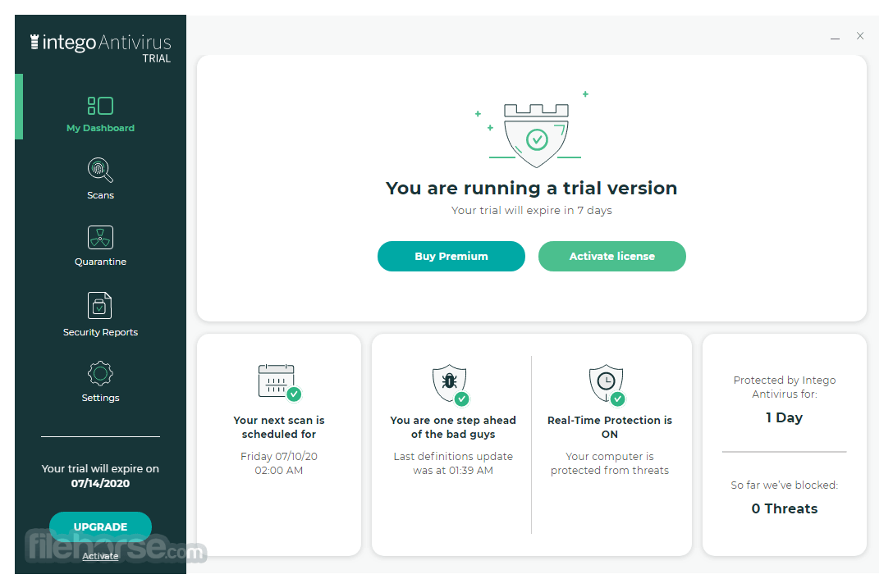The image size is (893, 588).
Task: Click 'Your computer is protected from threats'
Action: pos(609,463)
